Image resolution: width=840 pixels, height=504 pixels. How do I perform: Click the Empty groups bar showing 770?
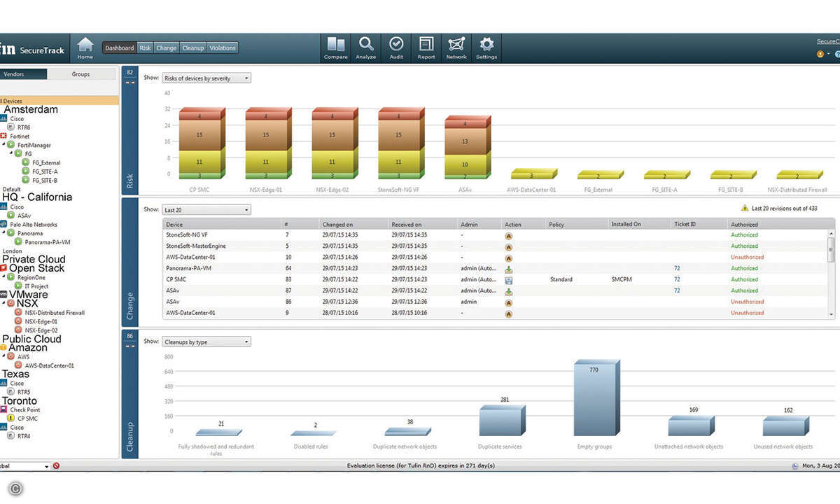597,397
